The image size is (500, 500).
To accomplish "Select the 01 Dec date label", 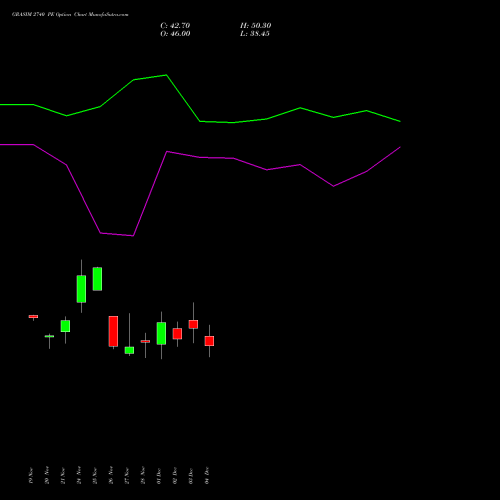I will coord(159,475).
